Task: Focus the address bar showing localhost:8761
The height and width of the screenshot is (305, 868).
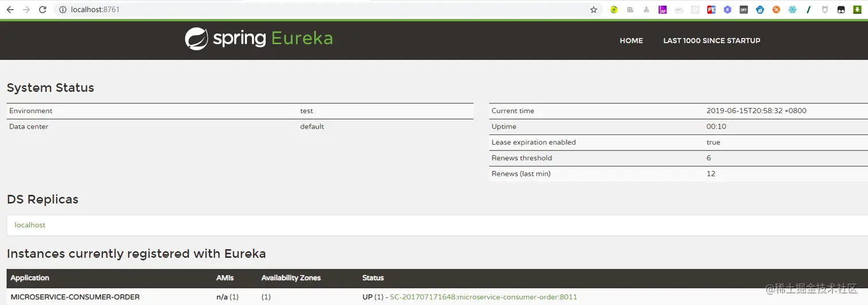Action: [x=327, y=10]
